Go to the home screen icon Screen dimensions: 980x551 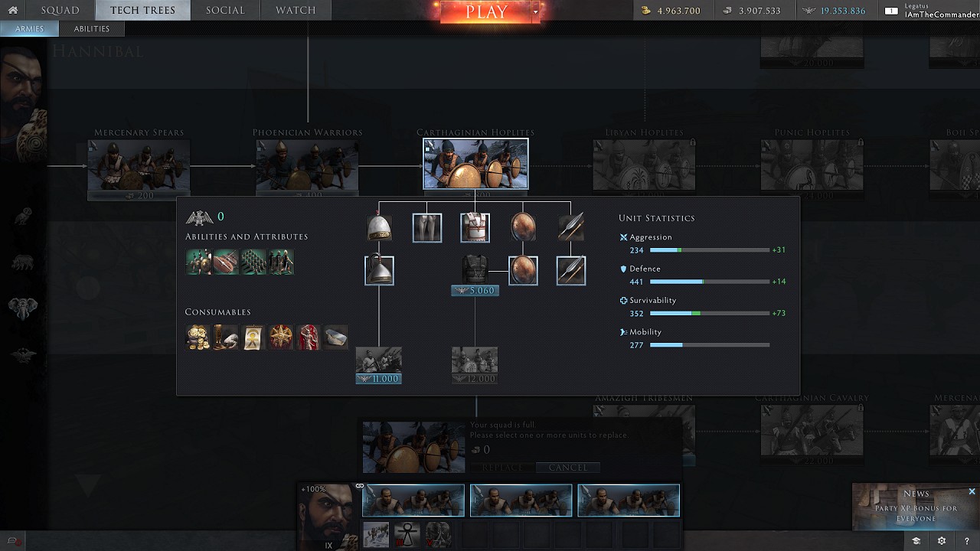[12, 10]
